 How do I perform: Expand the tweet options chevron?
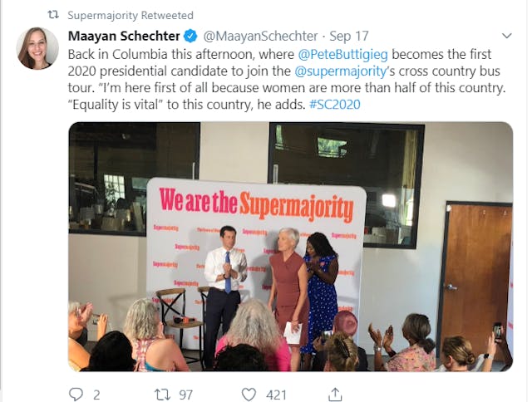pyautogui.click(x=506, y=36)
